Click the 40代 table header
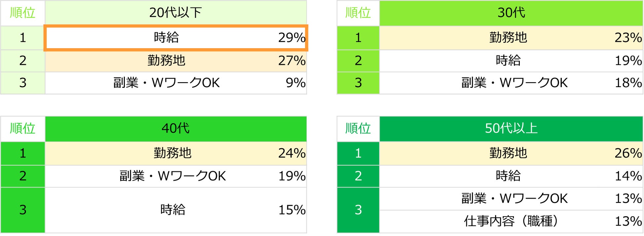 [175, 128]
